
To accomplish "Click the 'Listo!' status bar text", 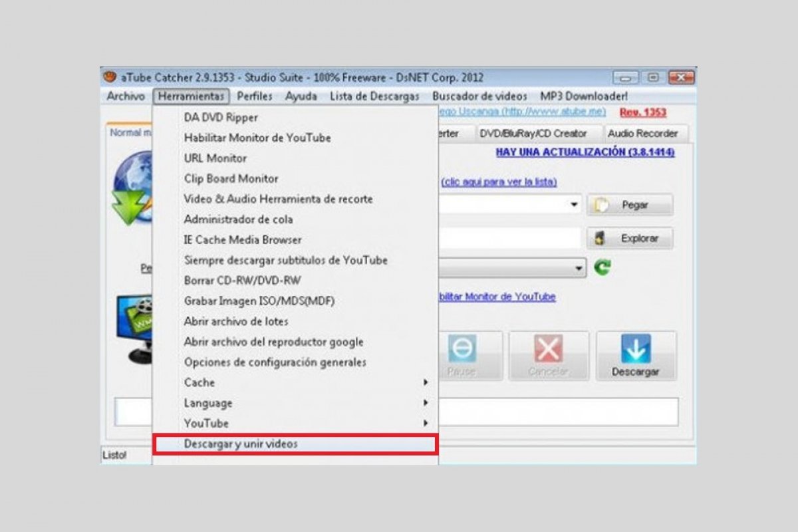I will (114, 456).
